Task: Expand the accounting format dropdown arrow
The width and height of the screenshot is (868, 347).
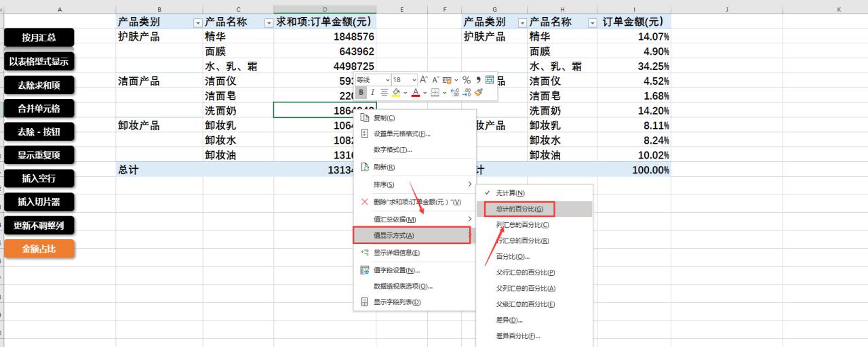Action: 456,80
